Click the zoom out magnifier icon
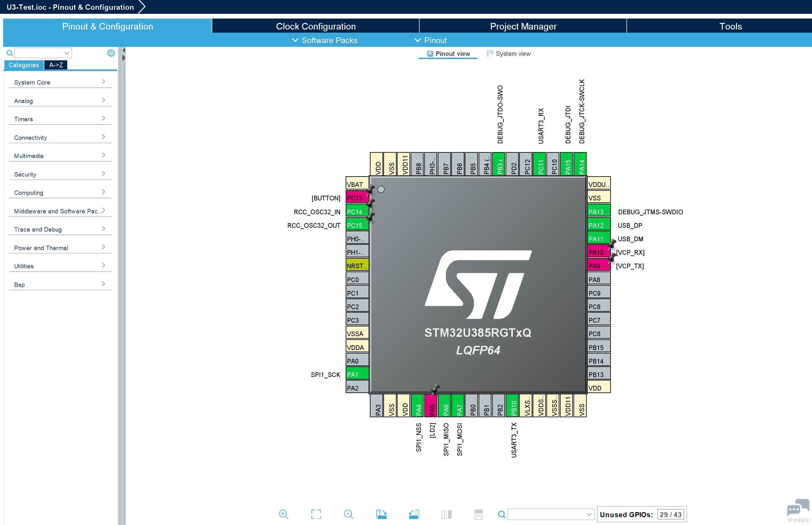Image resolution: width=812 pixels, height=525 pixels. 348,514
